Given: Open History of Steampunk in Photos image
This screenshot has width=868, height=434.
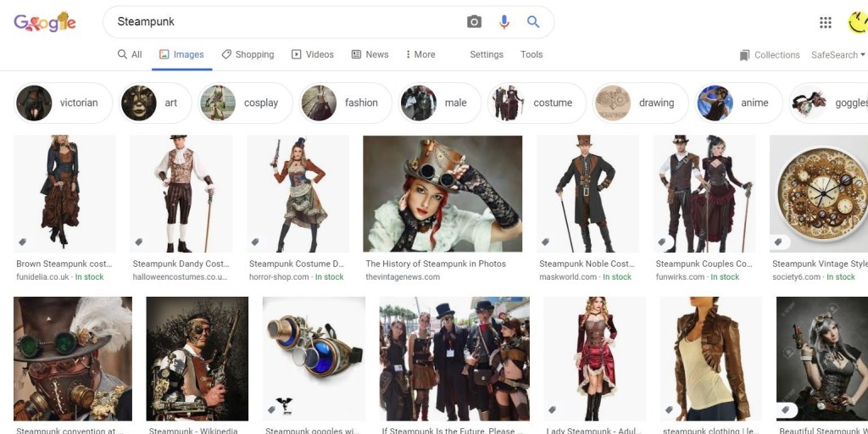Looking at the screenshot, I should [x=442, y=194].
